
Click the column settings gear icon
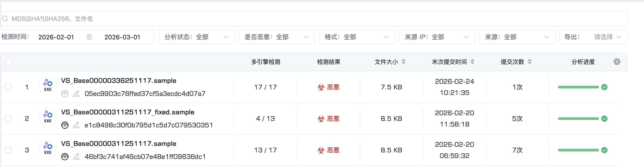[617, 62]
